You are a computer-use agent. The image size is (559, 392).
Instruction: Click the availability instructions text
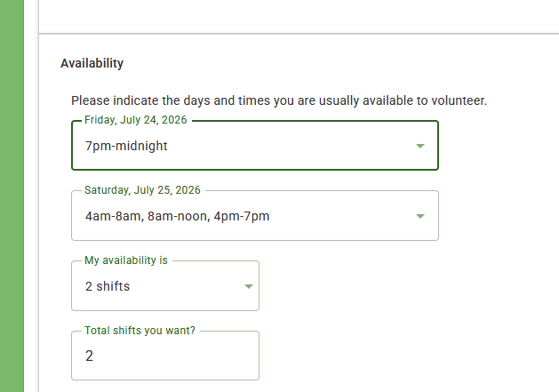279,100
